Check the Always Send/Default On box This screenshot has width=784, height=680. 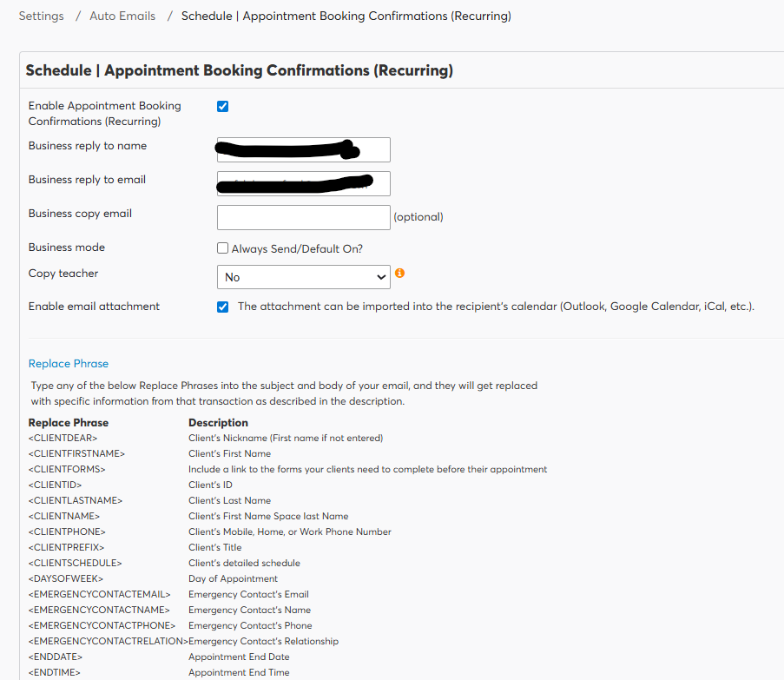[222, 248]
